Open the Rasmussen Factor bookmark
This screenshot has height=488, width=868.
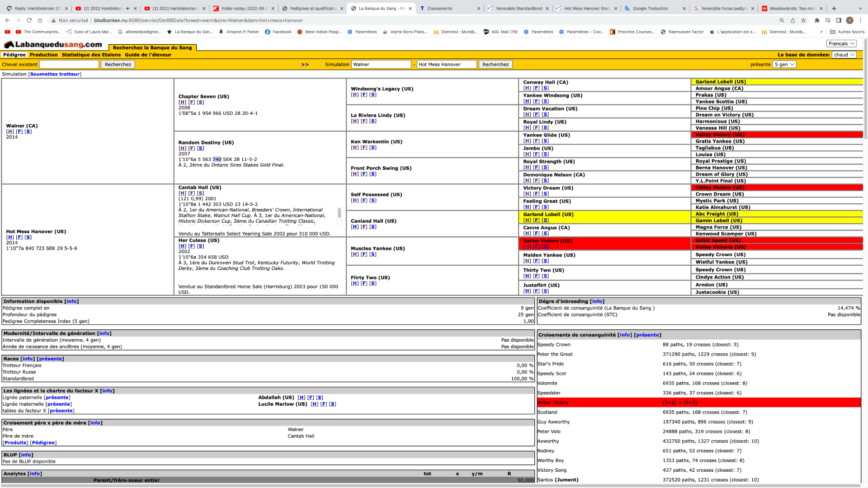pos(682,32)
